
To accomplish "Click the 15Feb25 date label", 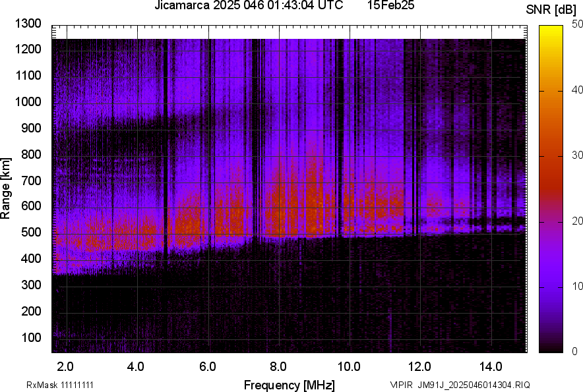I will [389, 6].
